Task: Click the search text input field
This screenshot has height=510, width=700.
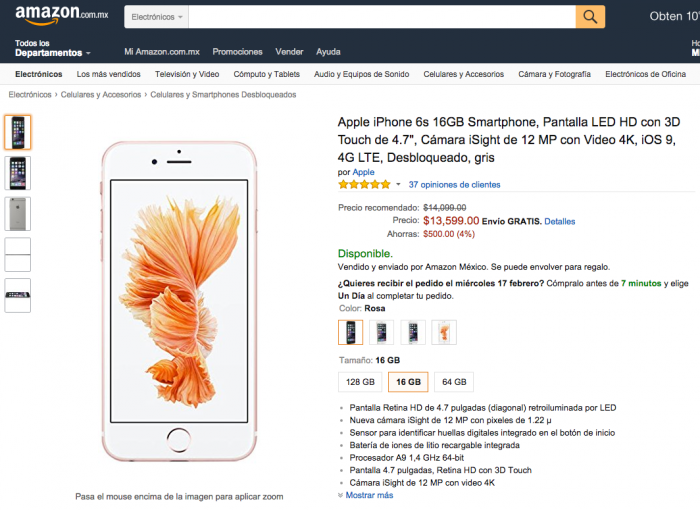Action: [382, 17]
